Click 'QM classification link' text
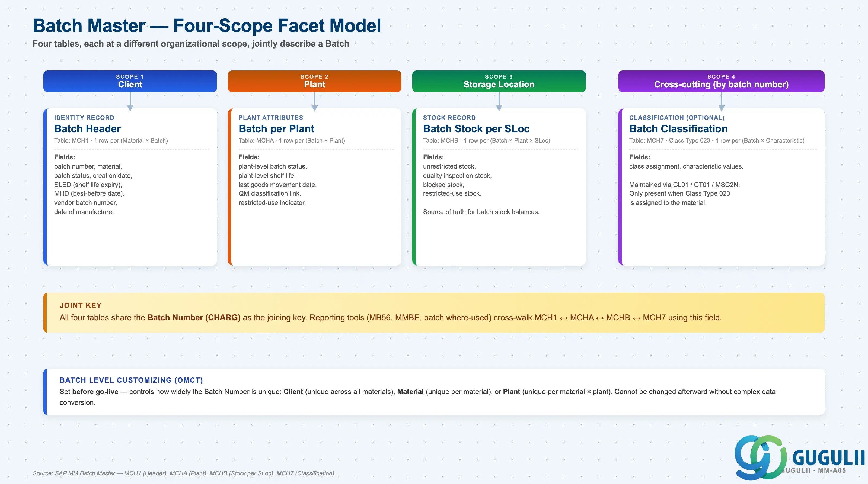The image size is (868, 484). click(270, 193)
